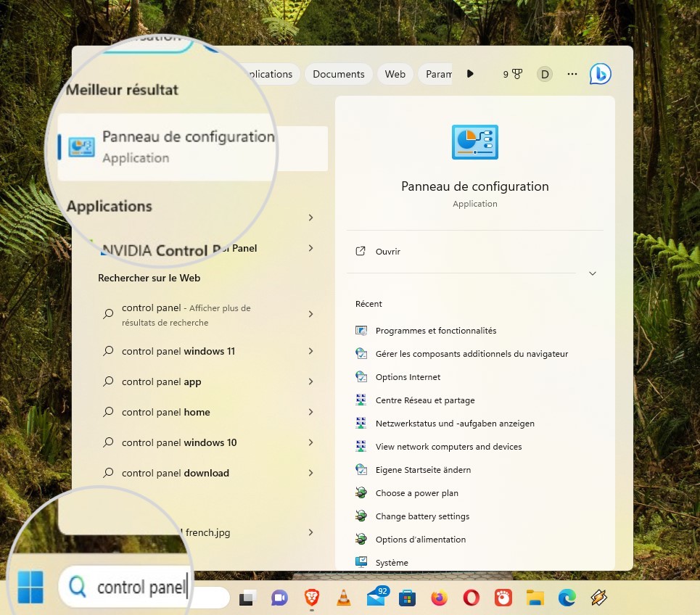Open Task View from the taskbar
The image size is (700, 615).
(247, 598)
